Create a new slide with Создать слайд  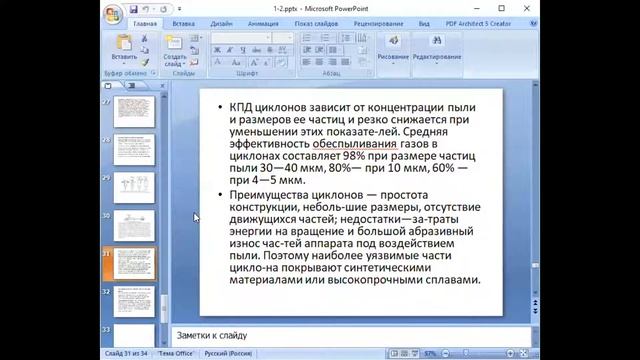pos(174,51)
